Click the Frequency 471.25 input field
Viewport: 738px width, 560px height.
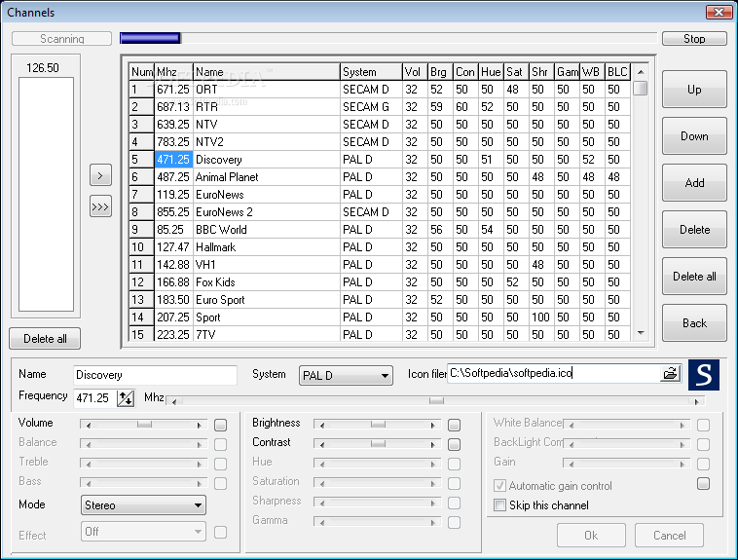click(95, 398)
